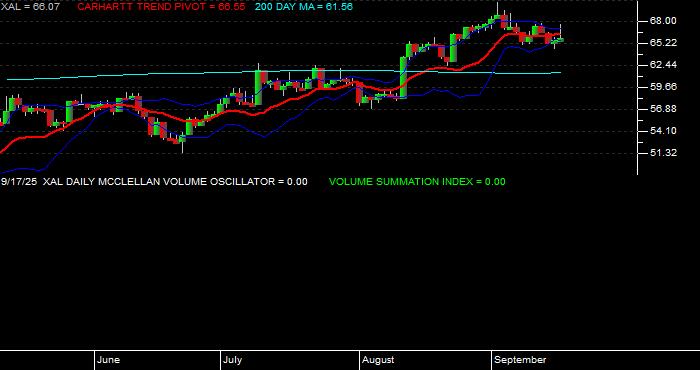Image resolution: width=700 pixels, height=370 pixels.
Task: Click the July month marker
Action: 232,360
